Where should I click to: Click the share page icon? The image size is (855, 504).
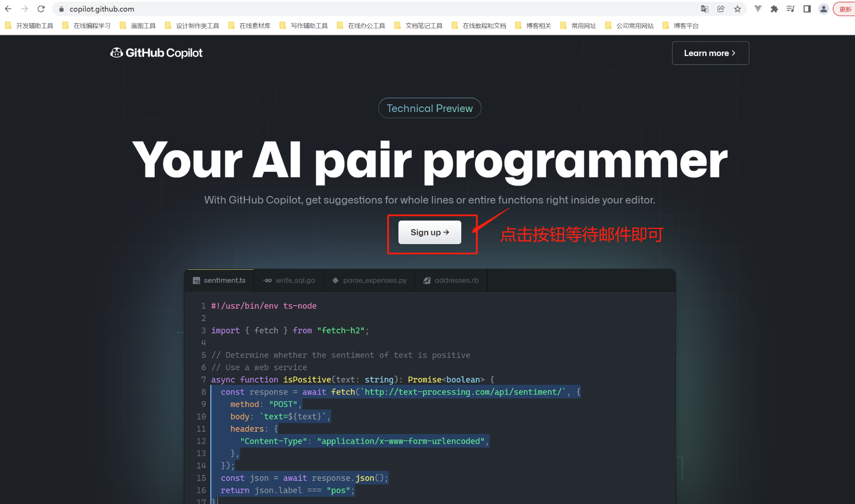(x=721, y=9)
